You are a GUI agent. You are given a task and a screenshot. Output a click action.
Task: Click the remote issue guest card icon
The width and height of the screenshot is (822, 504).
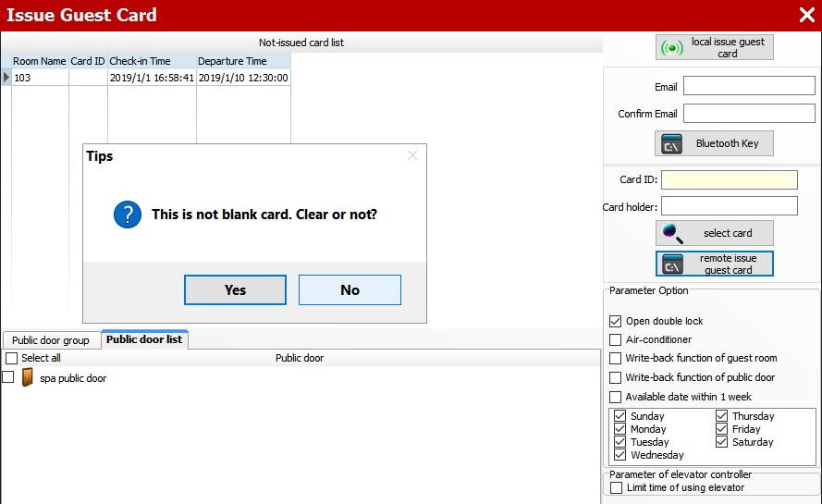673,264
